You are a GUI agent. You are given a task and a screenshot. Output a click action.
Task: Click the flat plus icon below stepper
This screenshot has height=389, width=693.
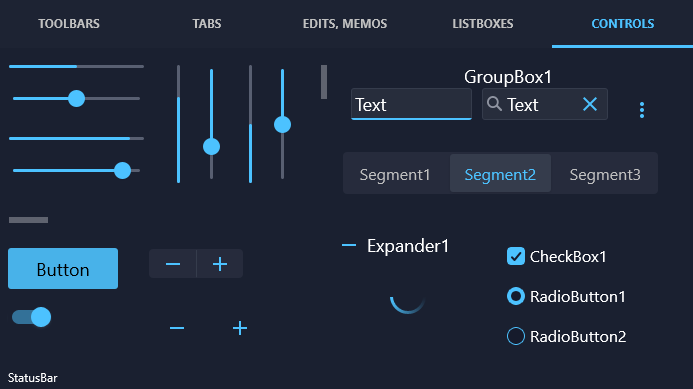tap(240, 328)
